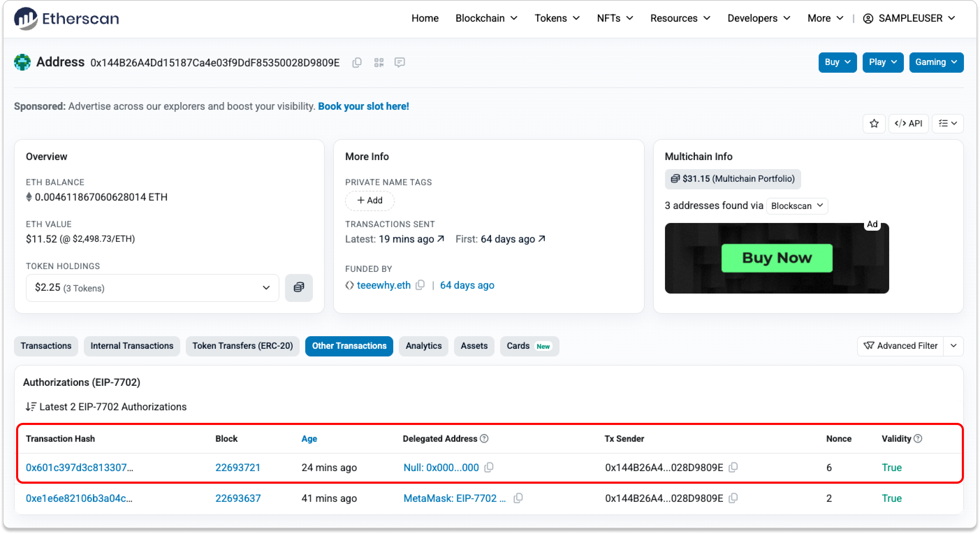The width and height of the screenshot is (980, 534).
Task: Click the Buy Now ad banner
Action: click(x=776, y=258)
